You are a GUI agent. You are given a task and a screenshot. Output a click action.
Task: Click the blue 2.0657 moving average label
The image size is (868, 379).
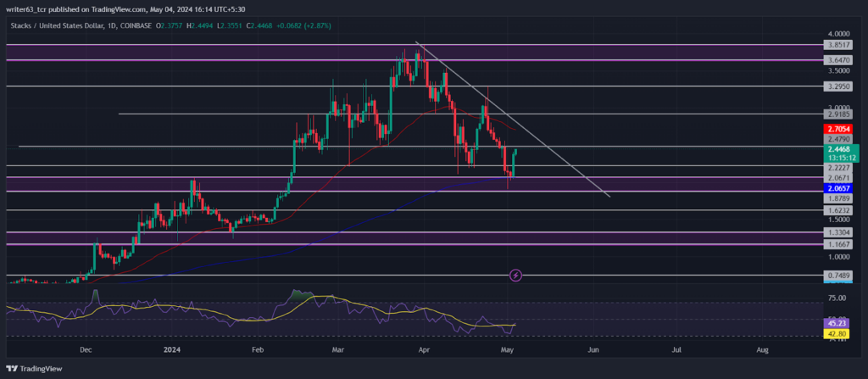coord(837,188)
